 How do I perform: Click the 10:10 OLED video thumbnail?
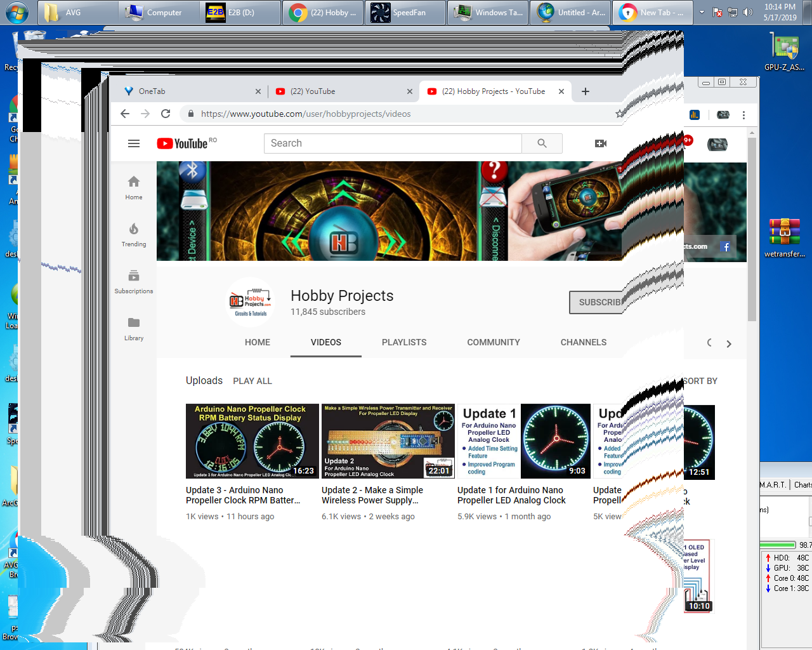click(x=699, y=576)
